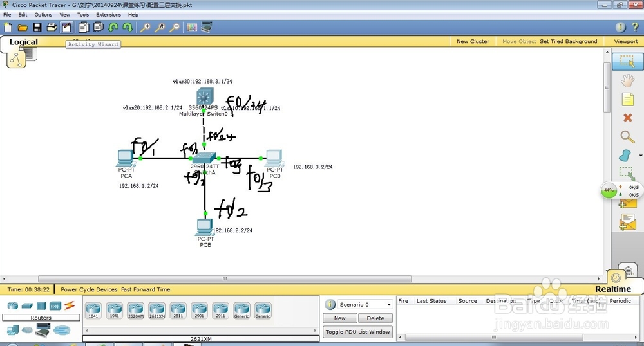Choose the Move Layout hand tool
This screenshot has height=346, width=644.
point(627,80)
